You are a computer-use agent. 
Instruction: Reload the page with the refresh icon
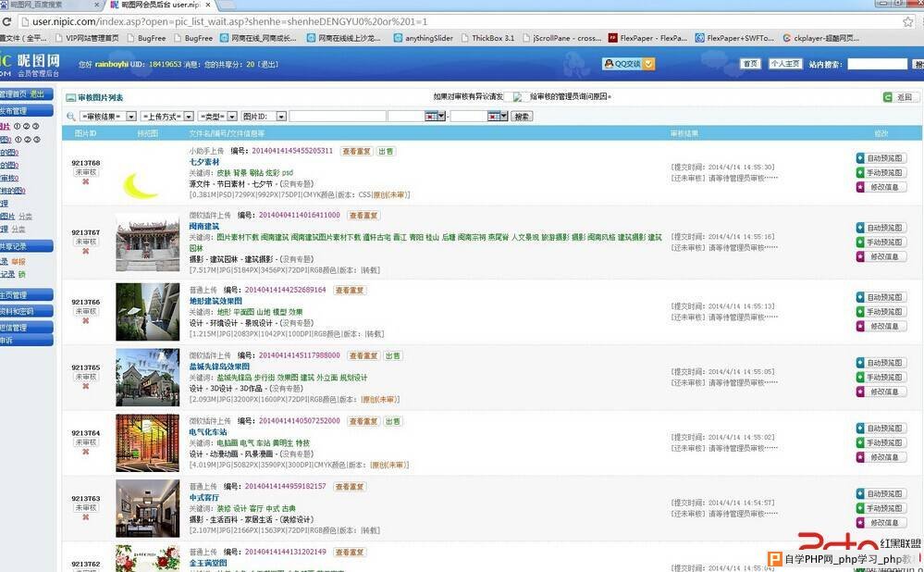(x=6, y=22)
